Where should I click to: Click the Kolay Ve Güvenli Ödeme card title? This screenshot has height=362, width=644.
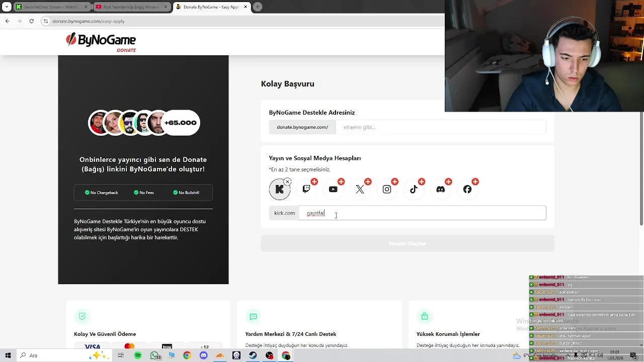coord(105,334)
